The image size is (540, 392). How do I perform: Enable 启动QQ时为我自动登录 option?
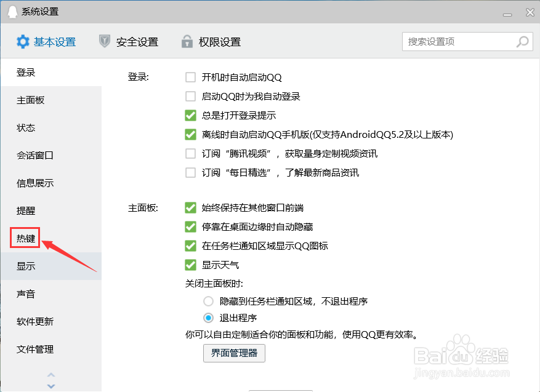click(191, 96)
